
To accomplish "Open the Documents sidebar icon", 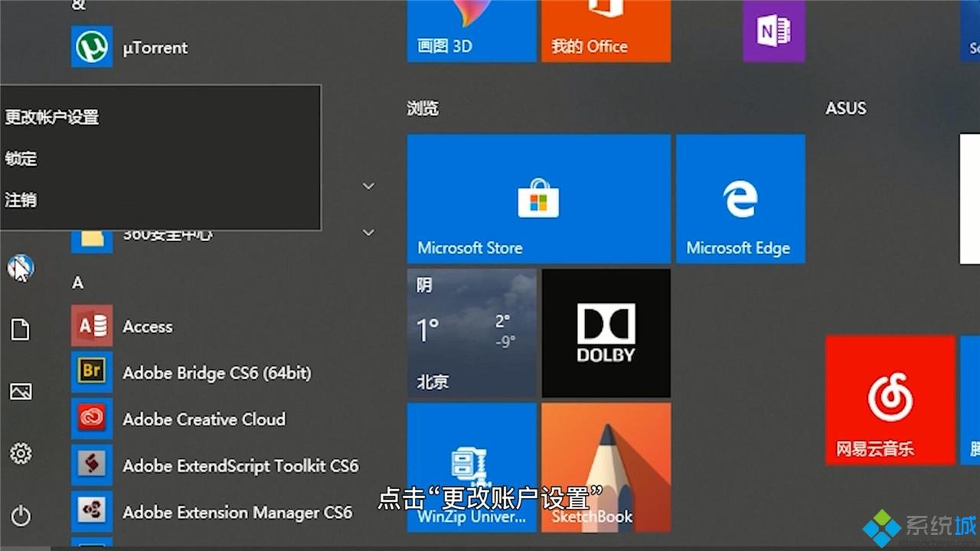I will click(21, 330).
